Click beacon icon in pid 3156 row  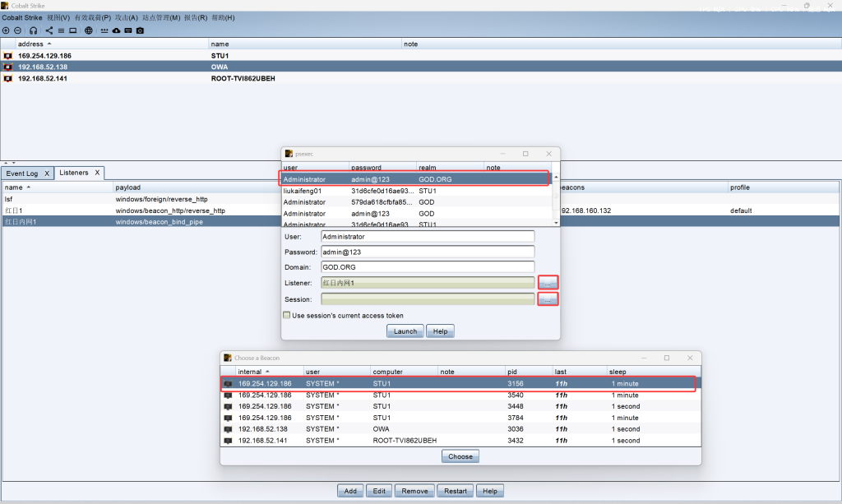click(x=229, y=384)
